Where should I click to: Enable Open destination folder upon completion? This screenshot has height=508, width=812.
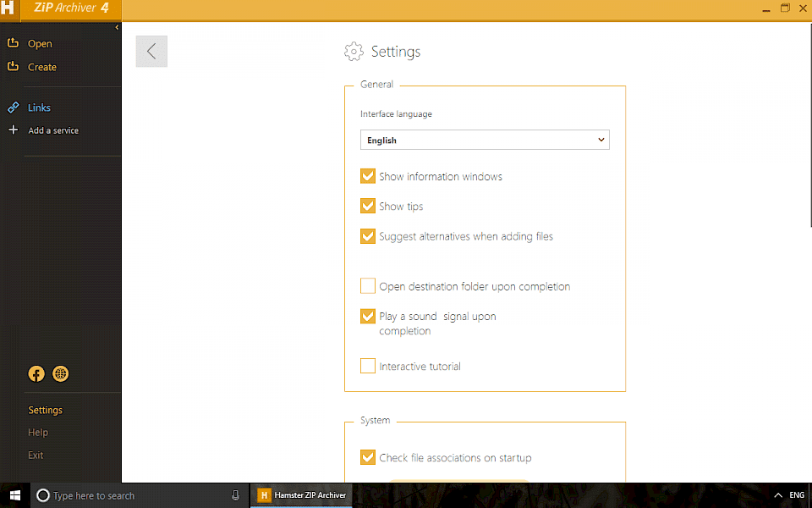368,285
